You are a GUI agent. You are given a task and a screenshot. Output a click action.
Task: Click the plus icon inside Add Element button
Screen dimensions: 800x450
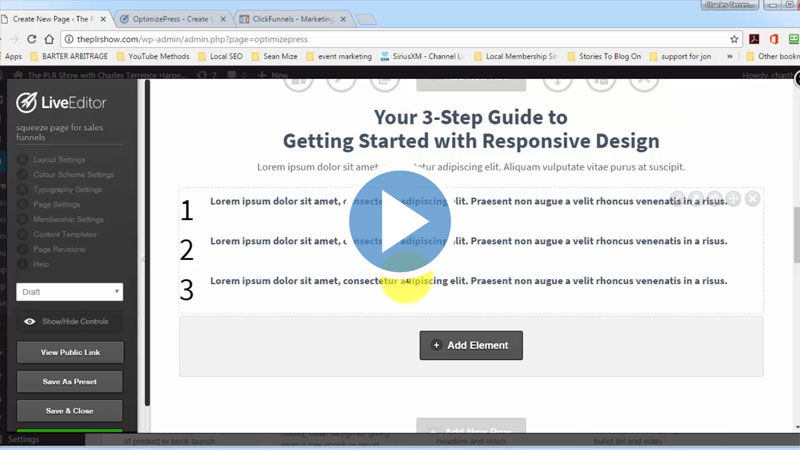tap(436, 345)
